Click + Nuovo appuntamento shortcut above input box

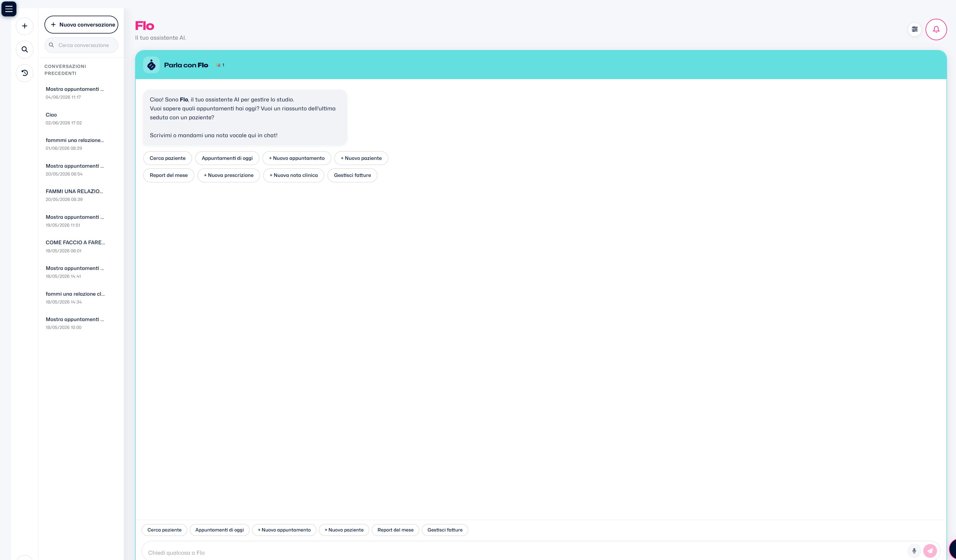click(x=284, y=530)
